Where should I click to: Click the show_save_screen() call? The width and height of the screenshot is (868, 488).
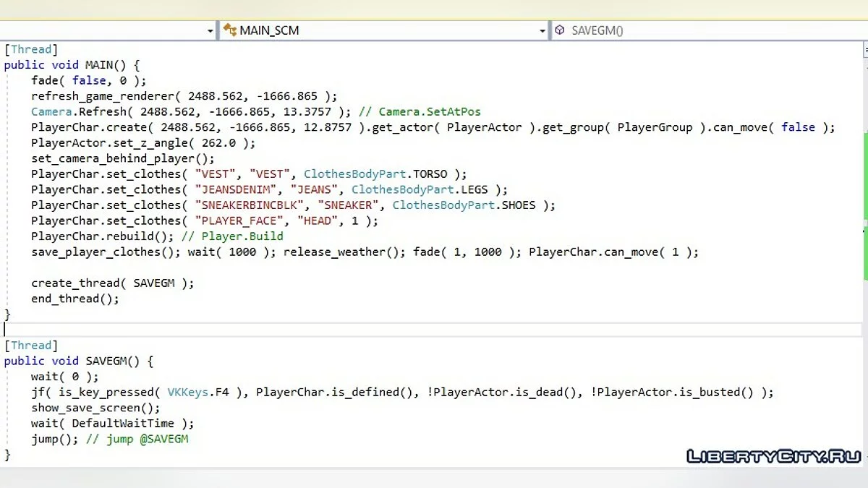coord(95,408)
